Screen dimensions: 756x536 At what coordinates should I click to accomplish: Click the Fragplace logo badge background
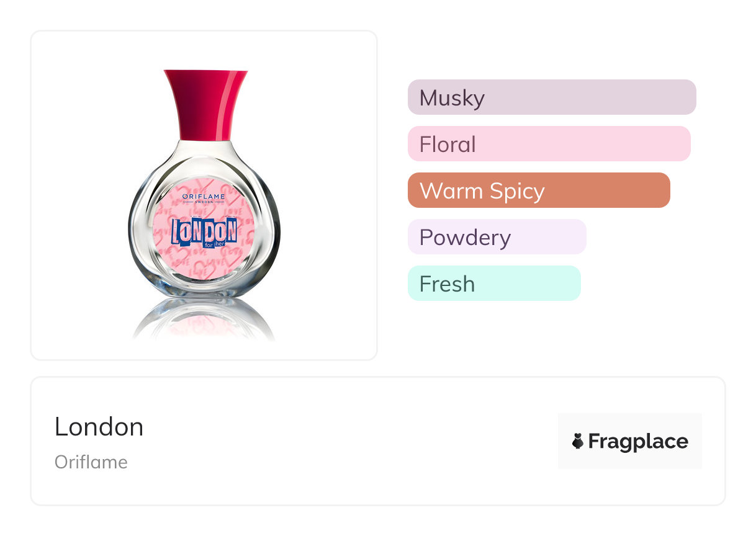[629, 422]
